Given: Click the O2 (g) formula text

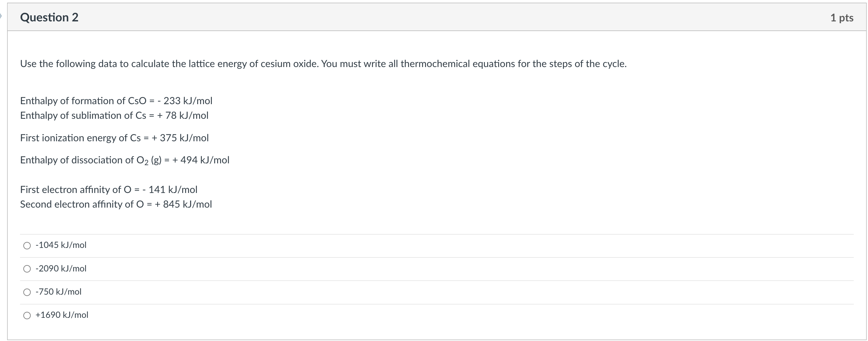Looking at the screenshot, I should (149, 161).
